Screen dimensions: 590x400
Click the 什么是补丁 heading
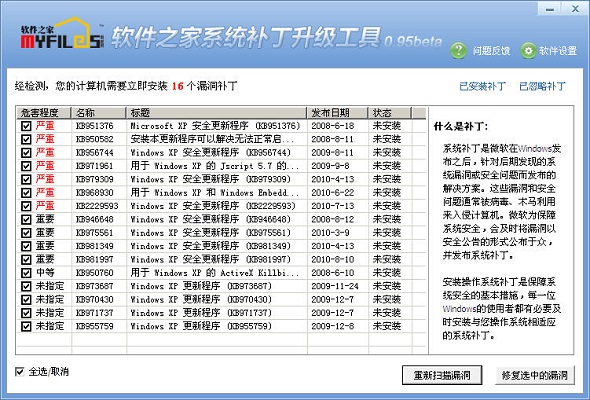pyautogui.click(x=461, y=126)
